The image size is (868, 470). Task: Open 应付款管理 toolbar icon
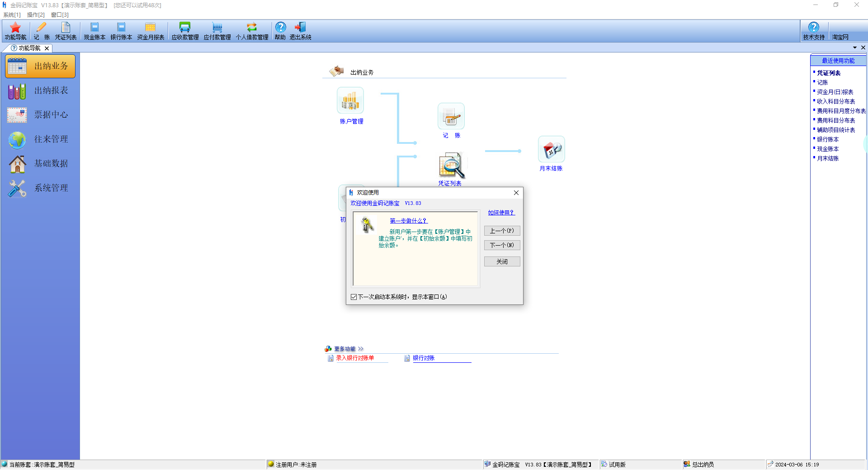point(217,31)
